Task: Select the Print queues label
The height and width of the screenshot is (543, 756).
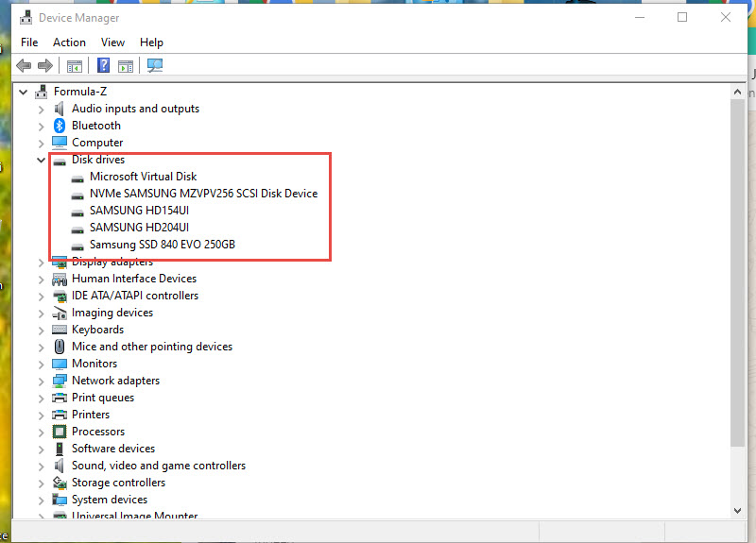Action: click(x=103, y=398)
